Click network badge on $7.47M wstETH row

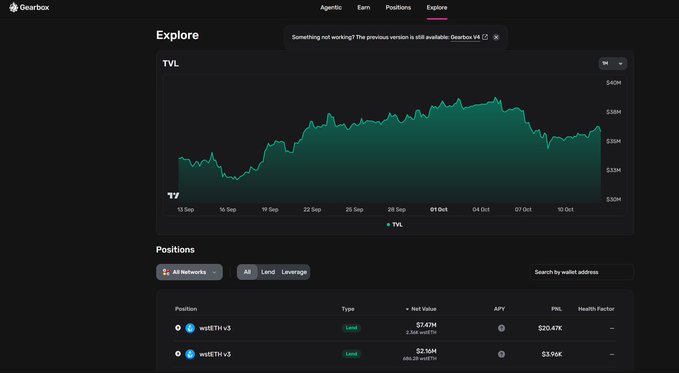(178, 328)
